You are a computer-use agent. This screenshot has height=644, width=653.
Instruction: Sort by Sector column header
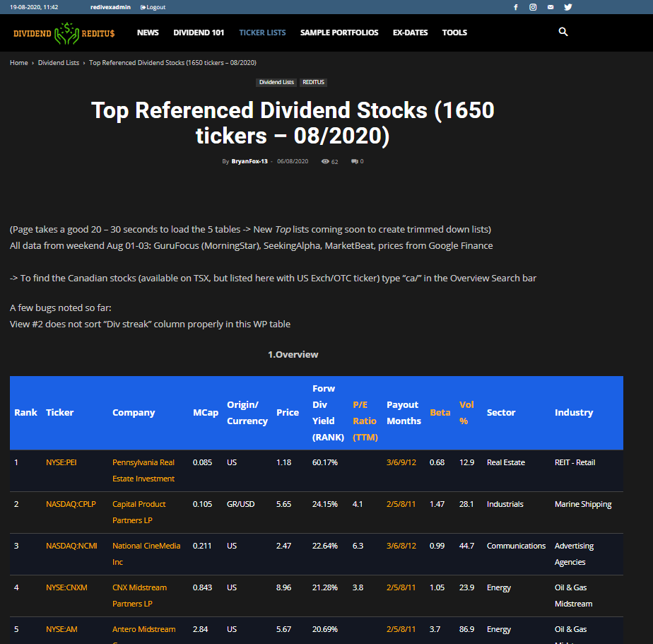coord(501,412)
